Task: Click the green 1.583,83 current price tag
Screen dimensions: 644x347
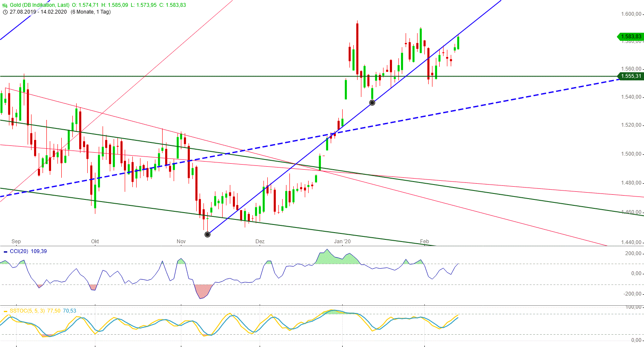Action: 630,37
